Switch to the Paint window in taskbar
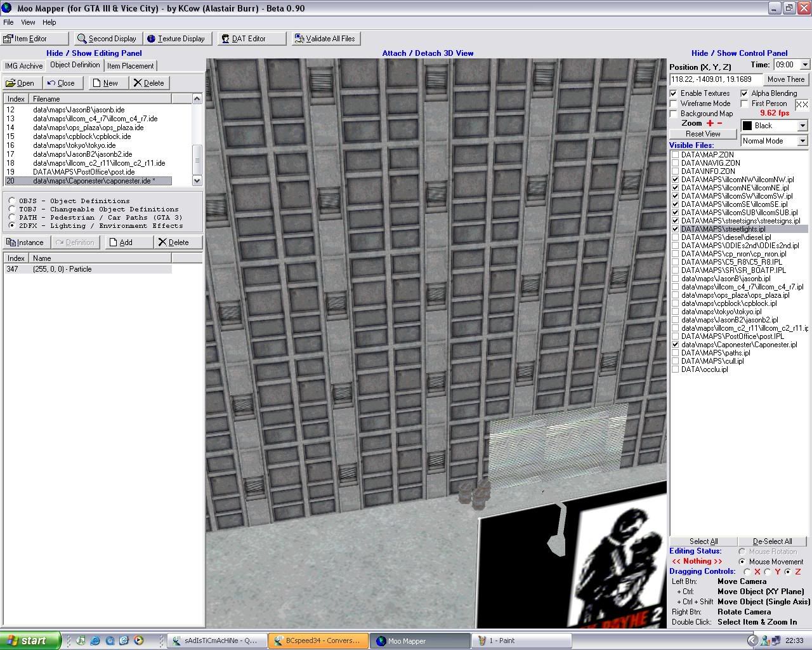This screenshot has height=650, width=812. pos(520,640)
